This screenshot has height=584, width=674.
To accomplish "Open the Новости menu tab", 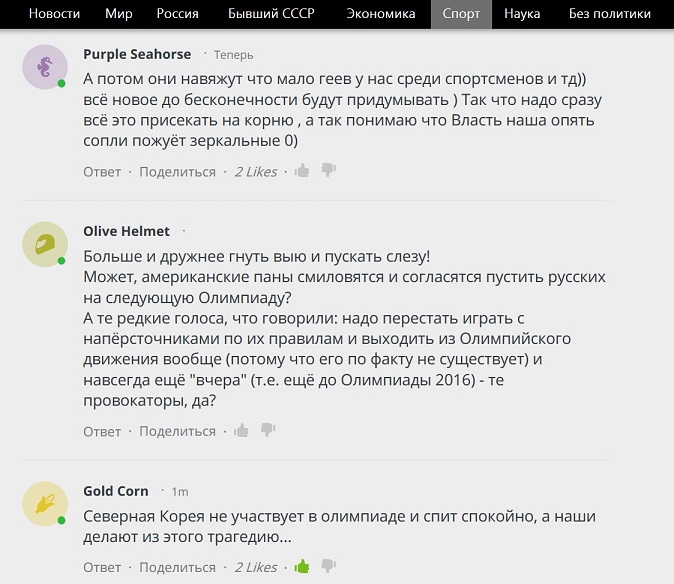I will (x=54, y=14).
